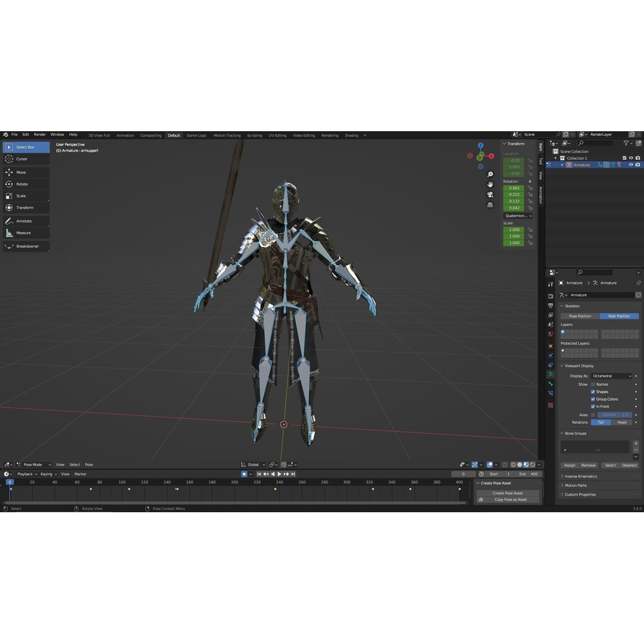The height and width of the screenshot is (644, 644).
Task: Switch to the Shading workspace tab
Action: click(351, 135)
